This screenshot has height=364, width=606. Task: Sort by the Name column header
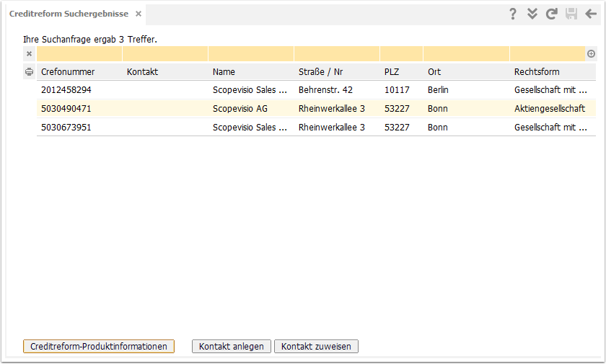(224, 72)
